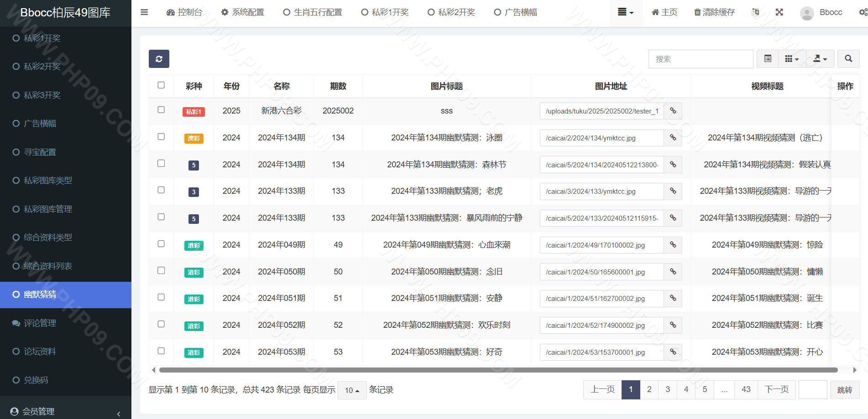Click the 搜索 search input field
Viewport: 868px width, 419px height.
701,59
